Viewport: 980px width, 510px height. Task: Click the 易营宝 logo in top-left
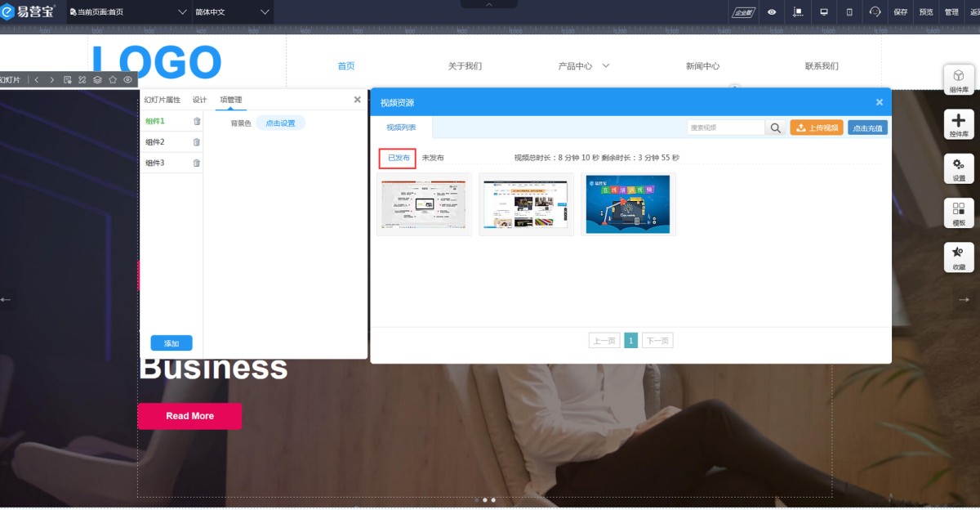pos(29,11)
